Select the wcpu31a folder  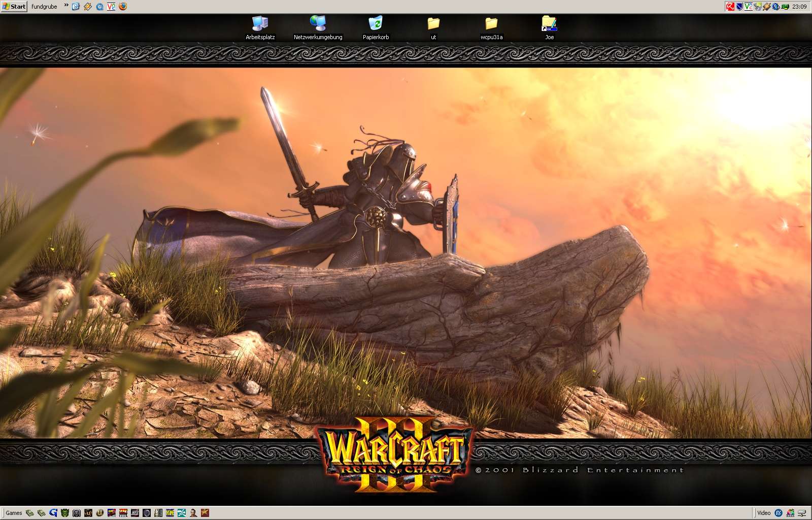pos(491,23)
